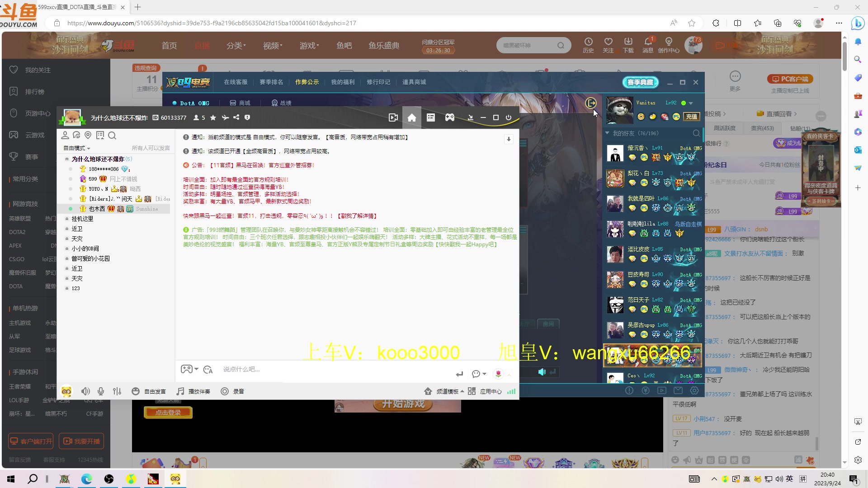
Task: Open 我的福利 tab in 09 platform
Action: (343, 82)
